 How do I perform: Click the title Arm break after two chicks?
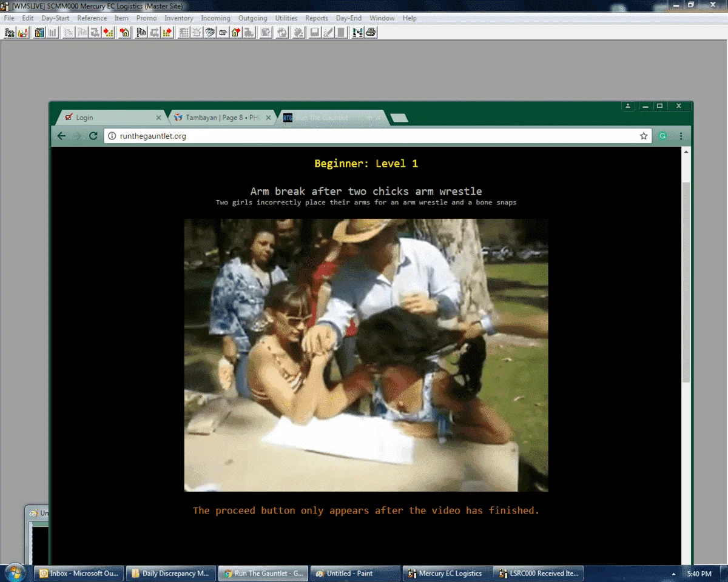[366, 192]
